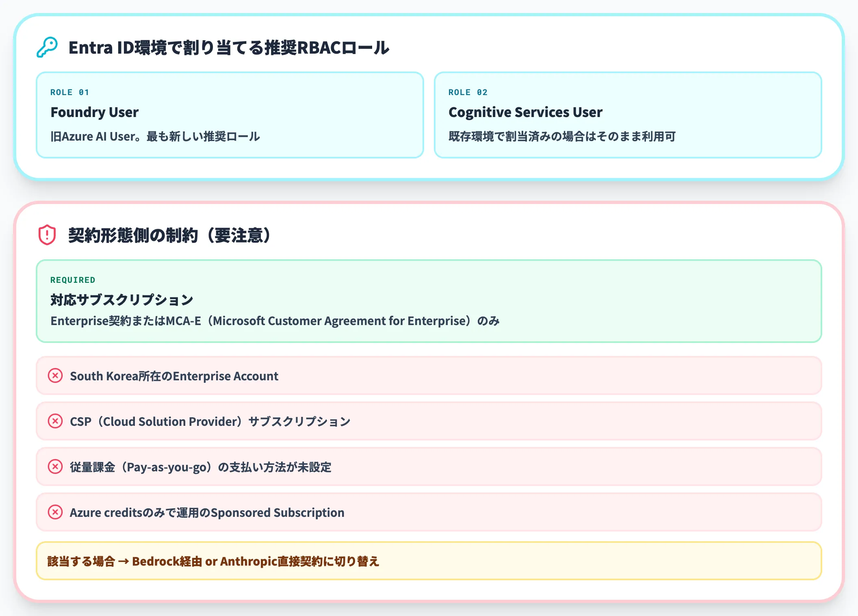
Task: Click the 既存環境で割当済み description text
Action: pyautogui.click(x=562, y=137)
